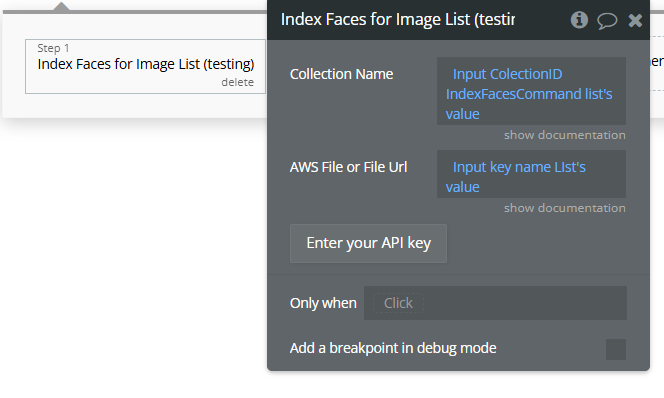Select the Step 1 Index Faces action box
The image size is (664, 398).
coord(145,66)
